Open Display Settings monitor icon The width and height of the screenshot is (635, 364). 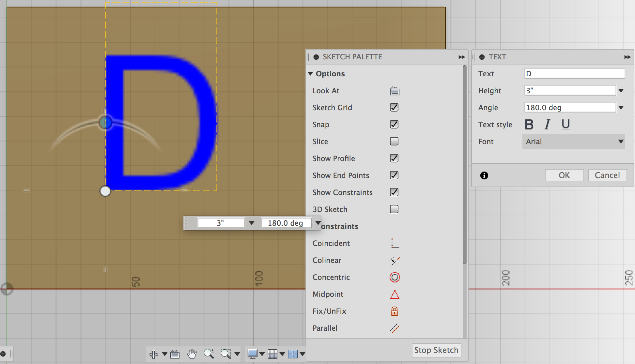[252, 354]
